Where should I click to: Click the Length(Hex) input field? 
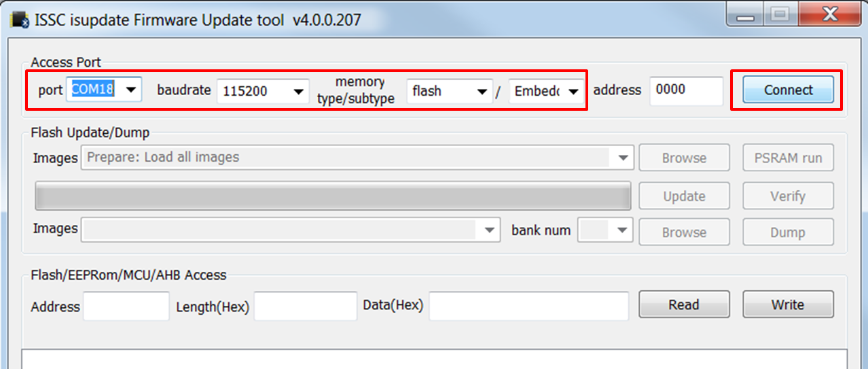pyautogui.click(x=305, y=306)
